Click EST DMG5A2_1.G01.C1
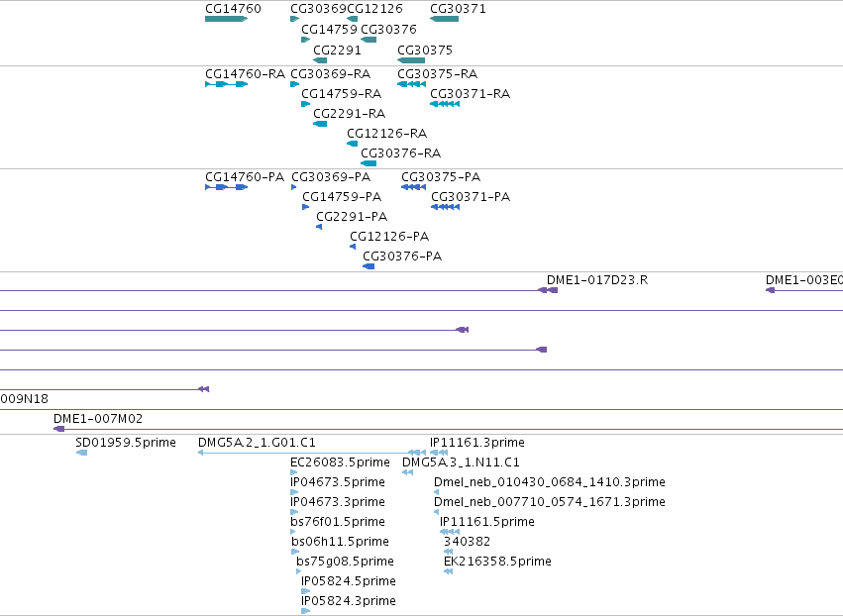 click(x=257, y=443)
